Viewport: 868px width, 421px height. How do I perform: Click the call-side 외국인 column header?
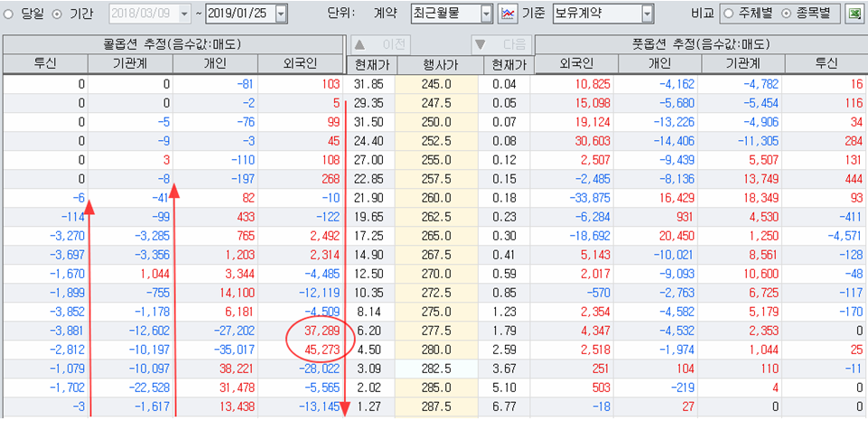(x=301, y=63)
